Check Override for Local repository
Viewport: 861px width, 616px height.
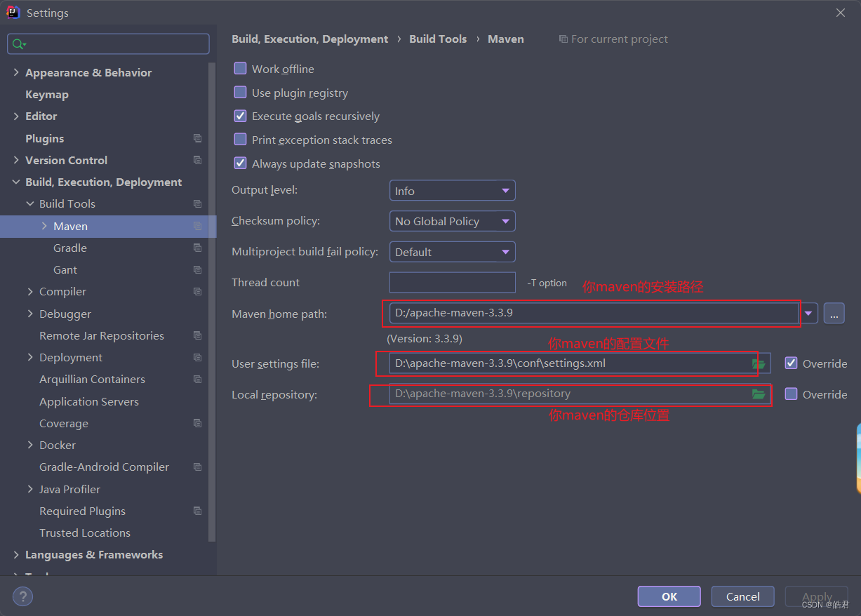click(791, 394)
